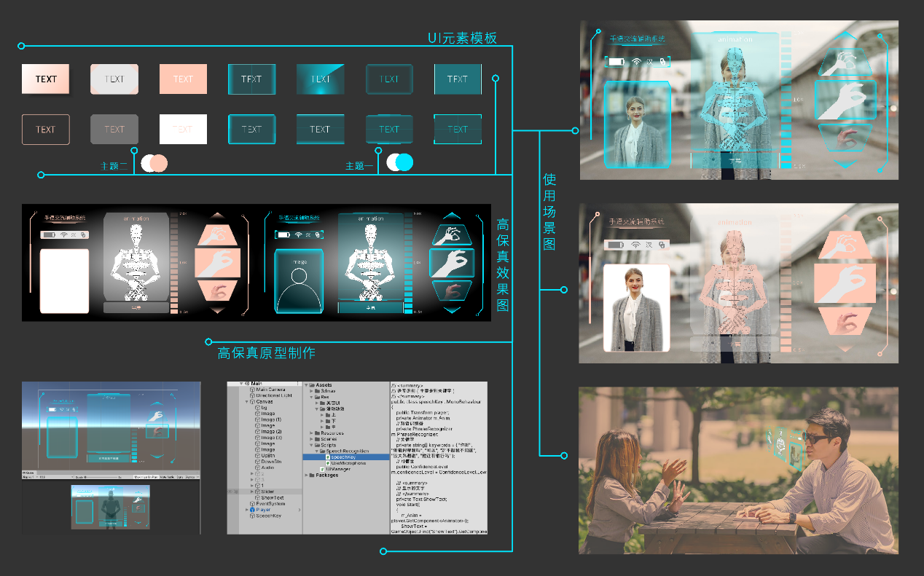
Task: Collapse the Scripts folder in Assets
Action: (x=312, y=445)
